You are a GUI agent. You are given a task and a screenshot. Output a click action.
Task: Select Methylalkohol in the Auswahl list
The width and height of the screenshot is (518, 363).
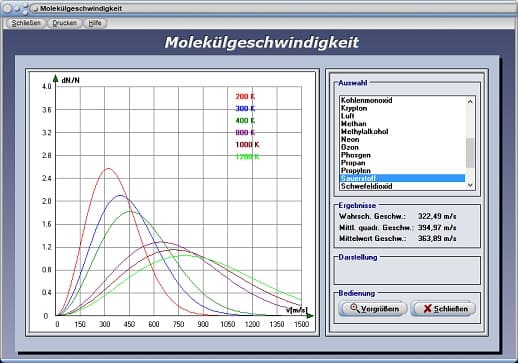[x=402, y=132]
